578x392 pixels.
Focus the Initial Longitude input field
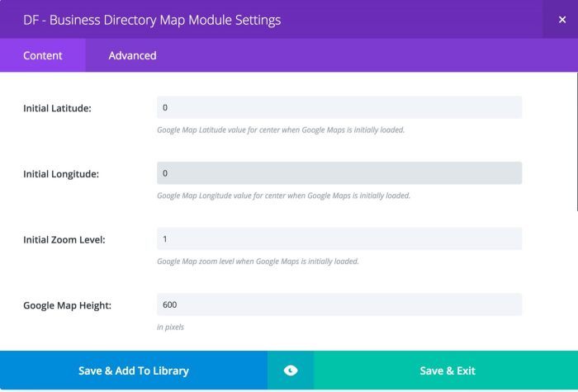[x=339, y=173]
